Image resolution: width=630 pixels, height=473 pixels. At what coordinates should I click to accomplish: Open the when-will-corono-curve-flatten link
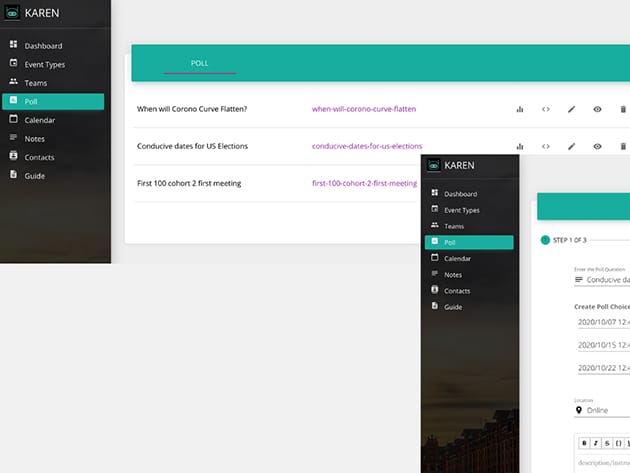click(x=363, y=109)
